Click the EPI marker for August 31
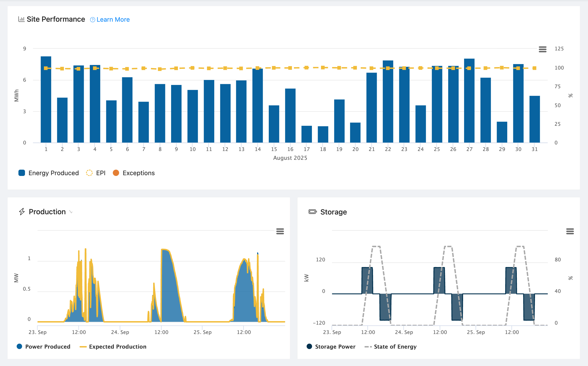 (x=534, y=68)
